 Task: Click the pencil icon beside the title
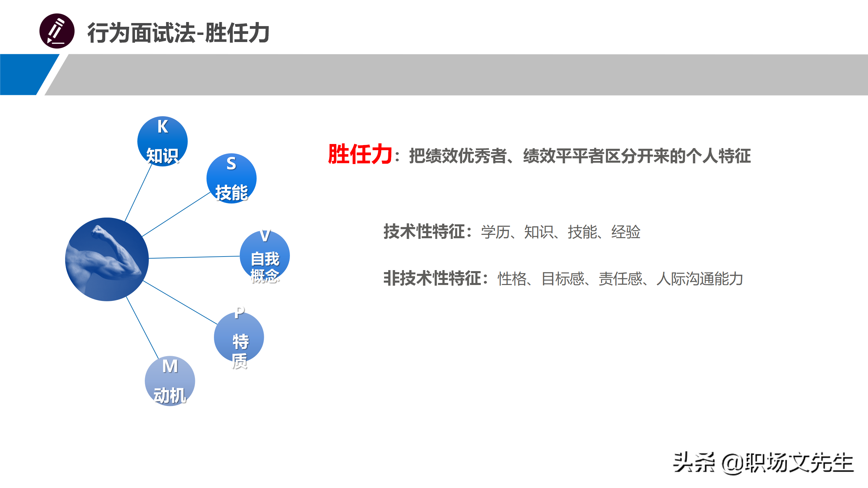click(57, 31)
